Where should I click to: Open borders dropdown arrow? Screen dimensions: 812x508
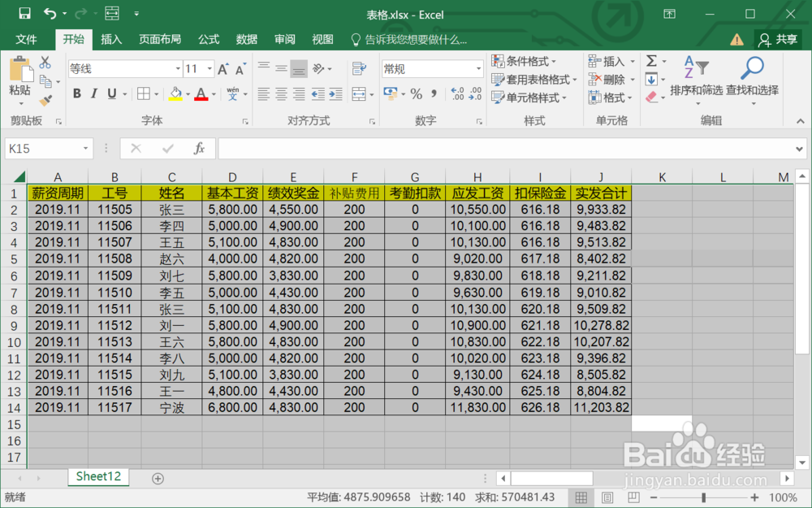[156, 94]
